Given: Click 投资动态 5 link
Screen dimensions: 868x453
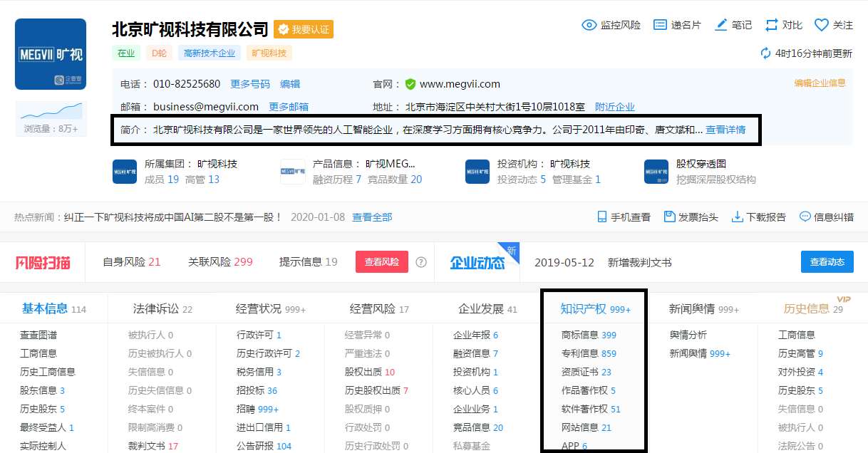Looking at the screenshot, I should [522, 179].
